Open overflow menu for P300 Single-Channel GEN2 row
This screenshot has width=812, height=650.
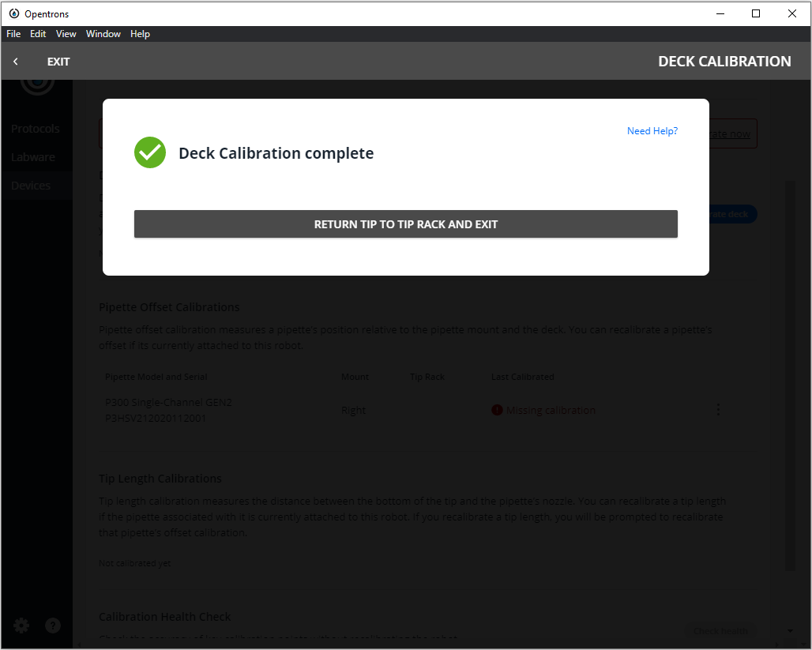pyautogui.click(x=718, y=410)
